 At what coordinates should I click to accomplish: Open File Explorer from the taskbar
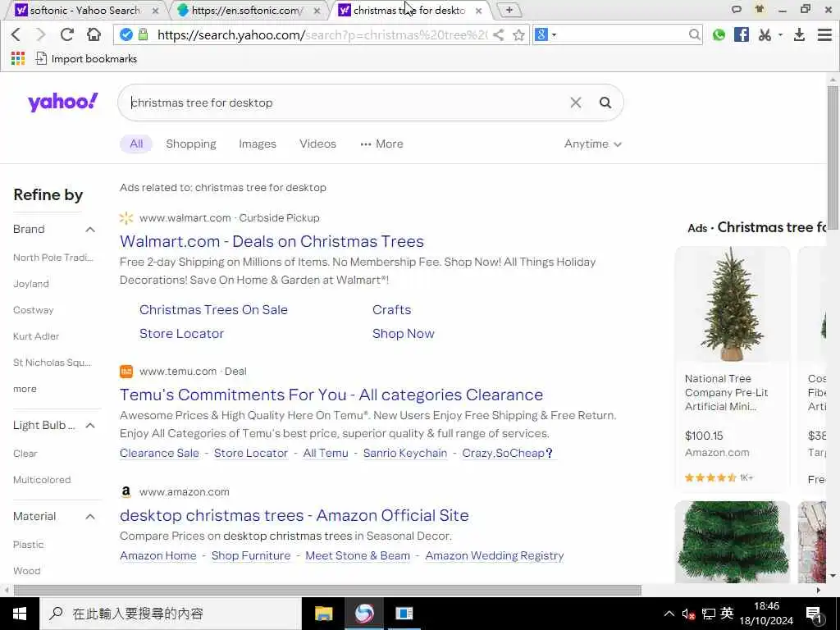pyautogui.click(x=323, y=614)
